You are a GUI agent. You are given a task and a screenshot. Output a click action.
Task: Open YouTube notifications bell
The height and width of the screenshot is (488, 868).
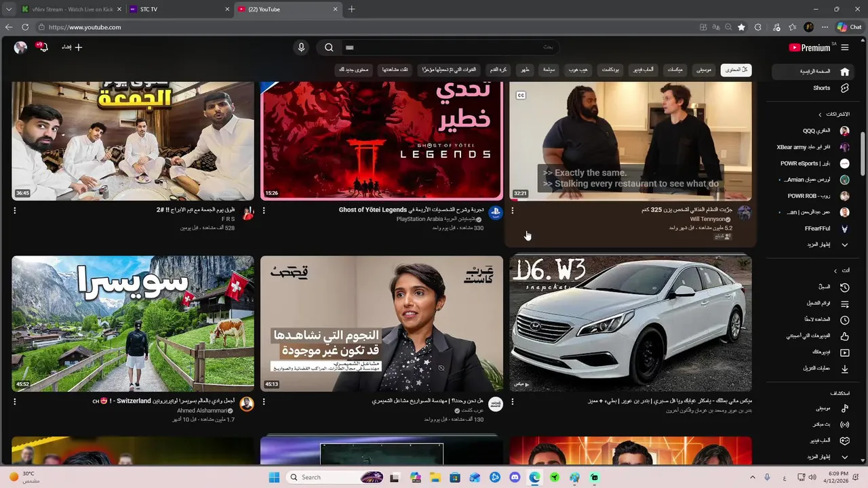[43, 47]
